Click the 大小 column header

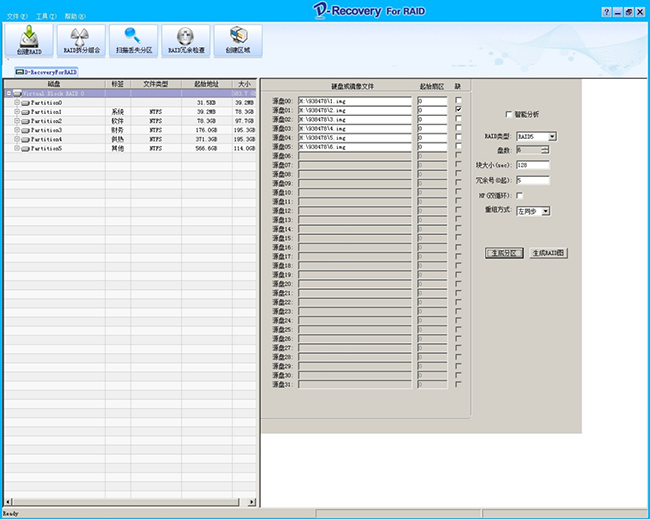tap(244, 84)
